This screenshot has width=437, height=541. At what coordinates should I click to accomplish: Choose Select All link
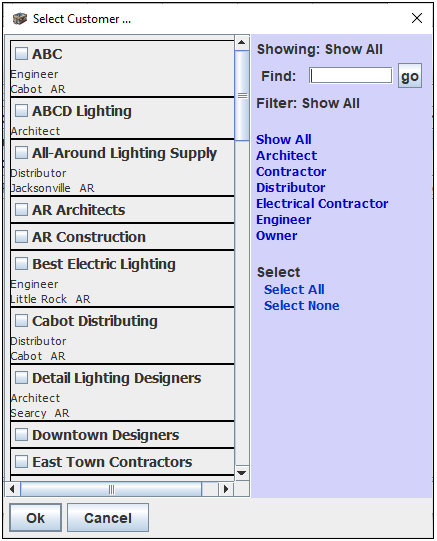[x=294, y=289]
